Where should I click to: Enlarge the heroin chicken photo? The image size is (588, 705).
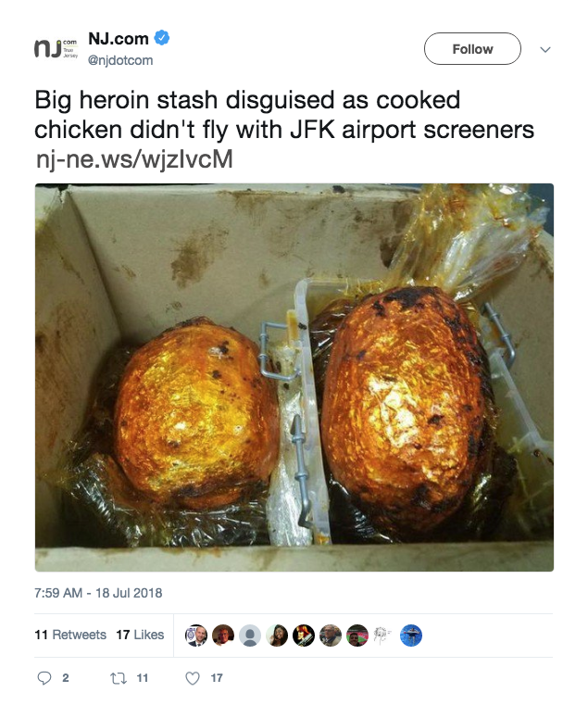click(294, 377)
